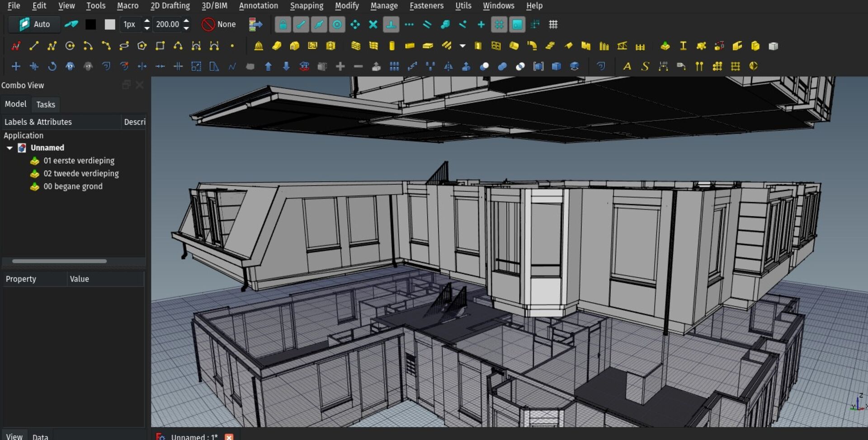868x440 pixels.
Task: Select the B-spline tool
Action: click(178, 46)
